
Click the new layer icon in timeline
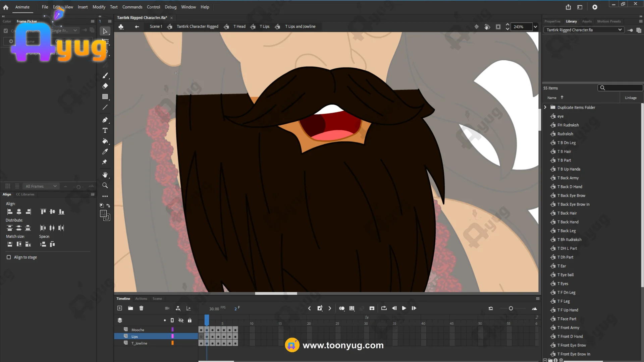(x=120, y=308)
